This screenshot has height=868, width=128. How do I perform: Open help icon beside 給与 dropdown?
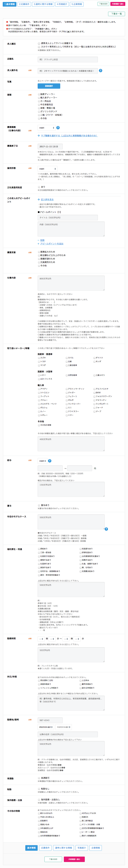pyautogui.click(x=50, y=461)
